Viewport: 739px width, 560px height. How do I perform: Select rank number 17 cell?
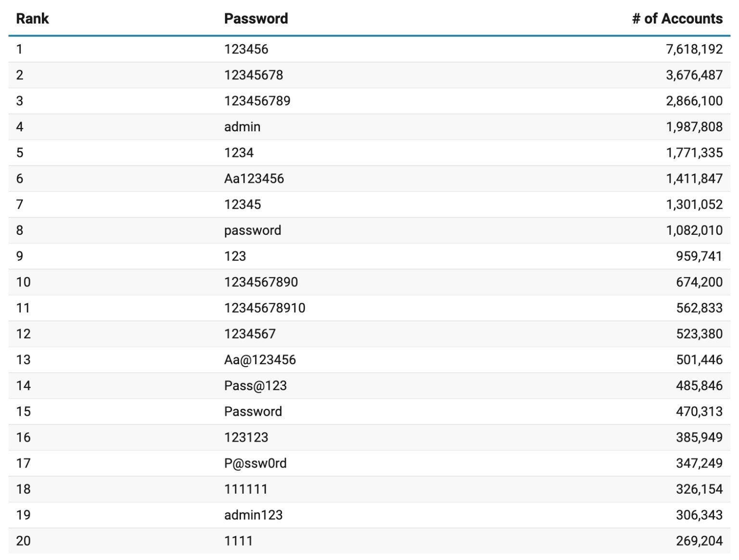point(23,464)
